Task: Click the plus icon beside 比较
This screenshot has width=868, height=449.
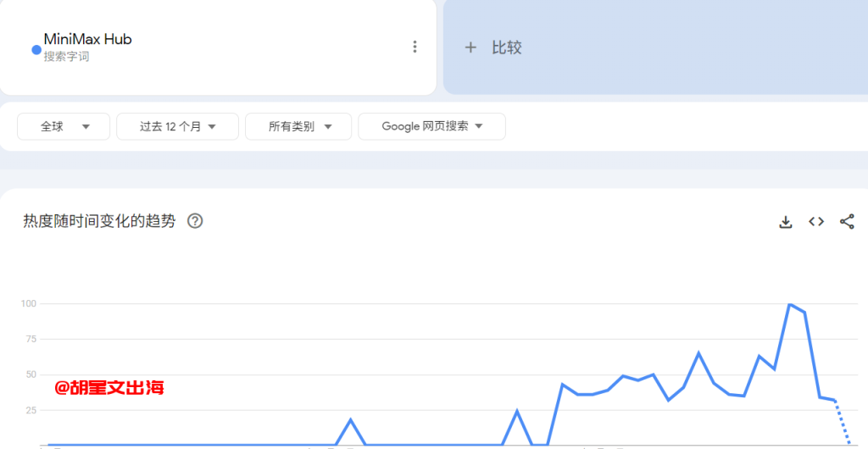Action: (x=470, y=47)
